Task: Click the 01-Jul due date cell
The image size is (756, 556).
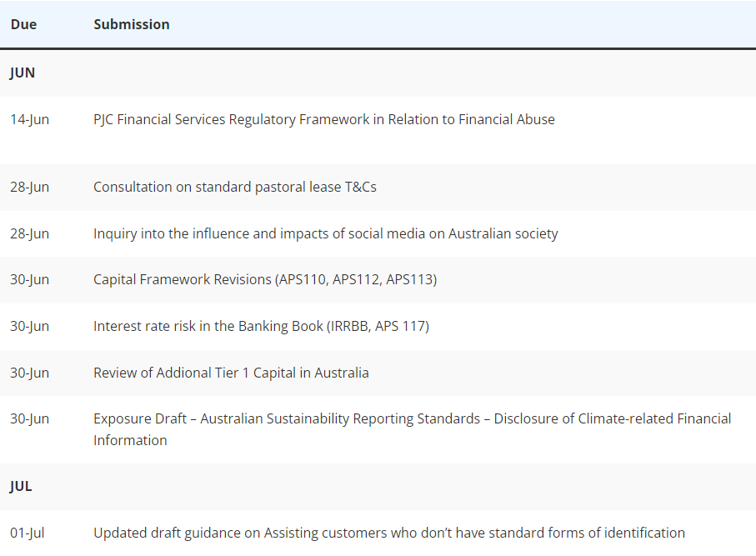Action: pos(27,533)
